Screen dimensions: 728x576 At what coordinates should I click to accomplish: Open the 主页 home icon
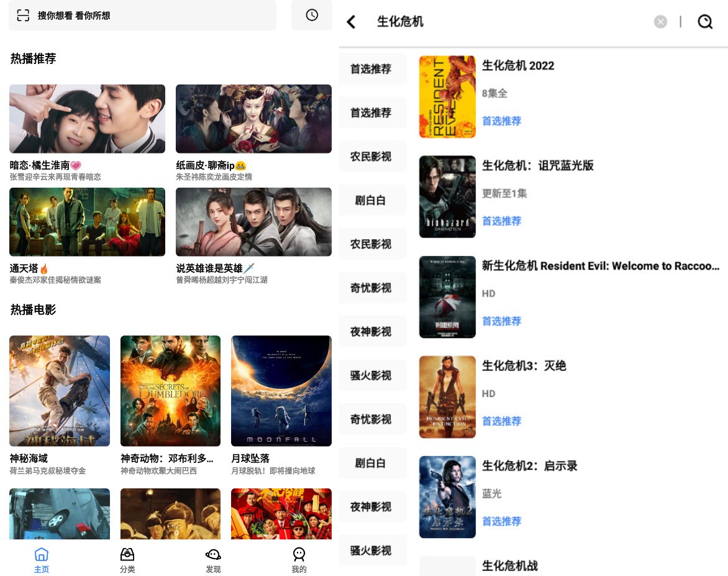coord(41,559)
